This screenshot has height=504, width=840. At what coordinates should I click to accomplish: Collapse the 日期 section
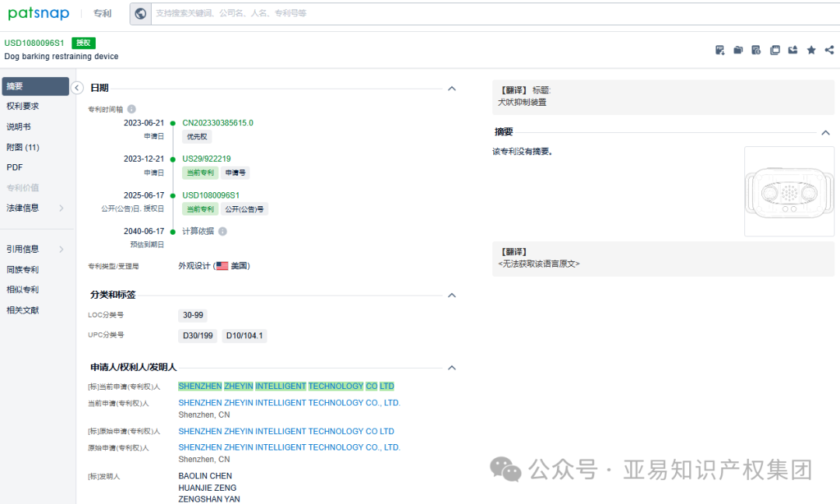coord(452,89)
